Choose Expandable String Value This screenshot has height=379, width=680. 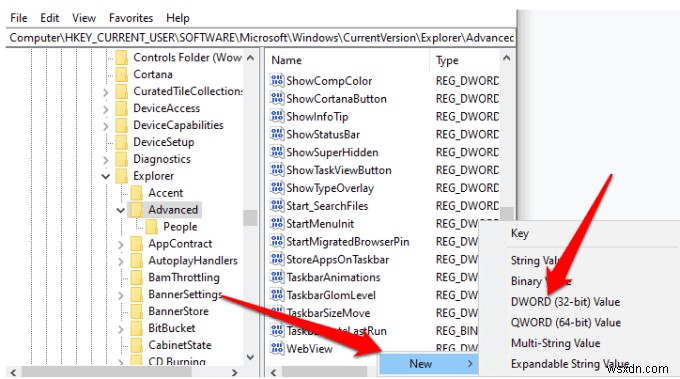click(570, 364)
